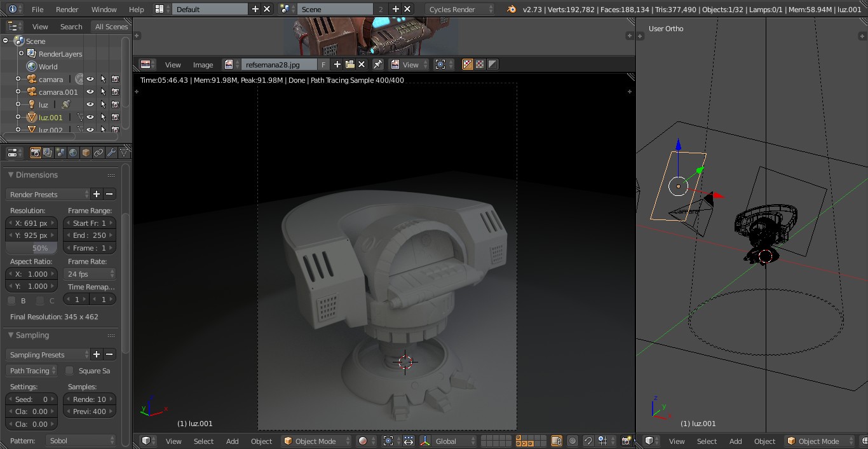Delete the Default screen layout
Image resolution: width=868 pixels, height=449 pixels.
coord(267,9)
